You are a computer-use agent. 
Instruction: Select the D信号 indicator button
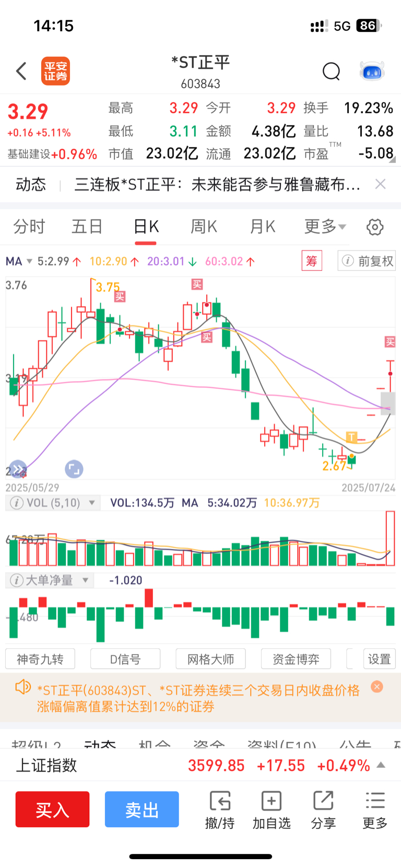[x=125, y=659]
